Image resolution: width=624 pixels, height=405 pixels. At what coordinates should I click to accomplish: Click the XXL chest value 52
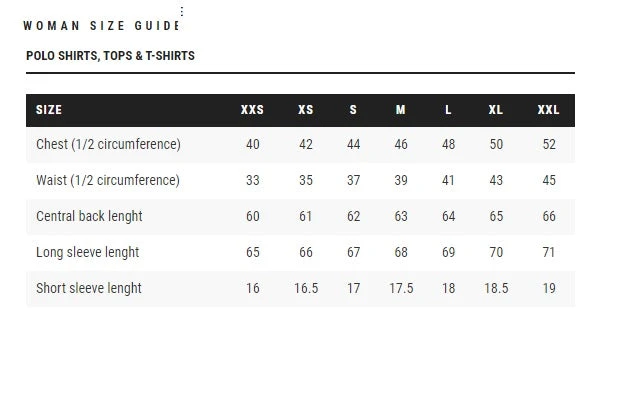point(548,145)
